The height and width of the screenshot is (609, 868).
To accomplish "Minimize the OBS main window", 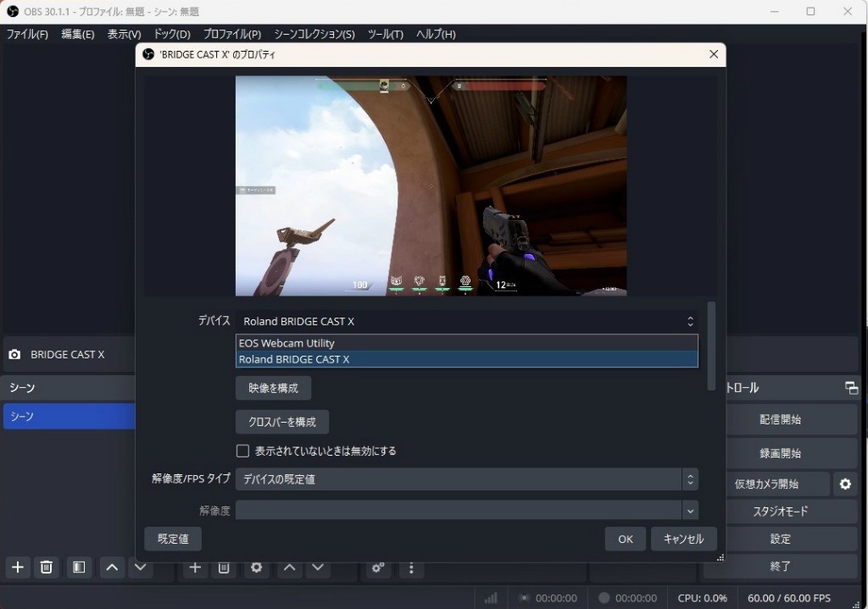I will coord(774,11).
